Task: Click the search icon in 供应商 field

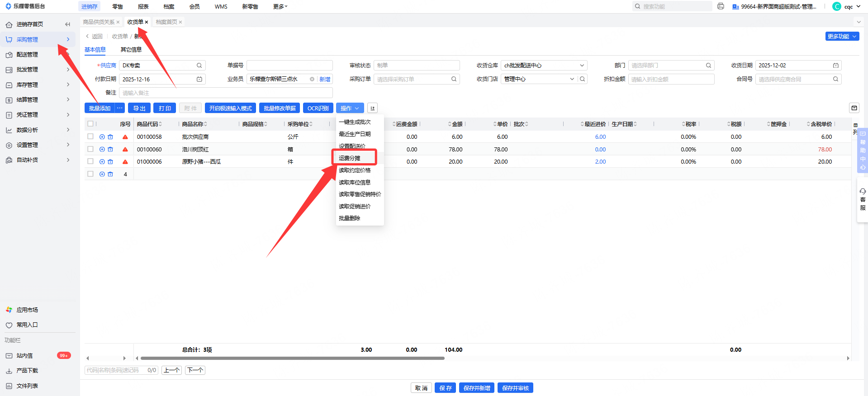Action: coord(199,66)
